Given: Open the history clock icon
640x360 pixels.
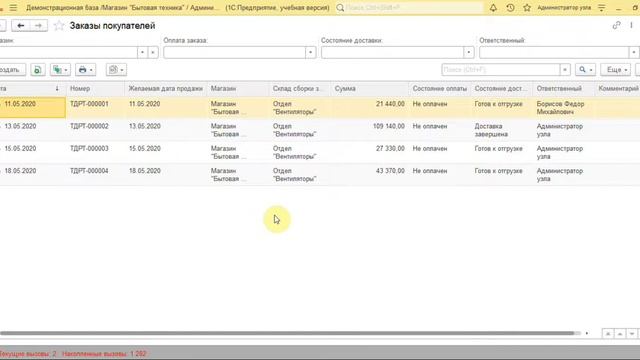Looking at the screenshot, I should 510,8.
